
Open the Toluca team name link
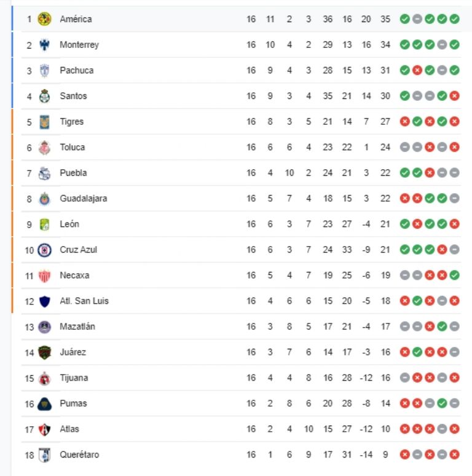(x=73, y=148)
